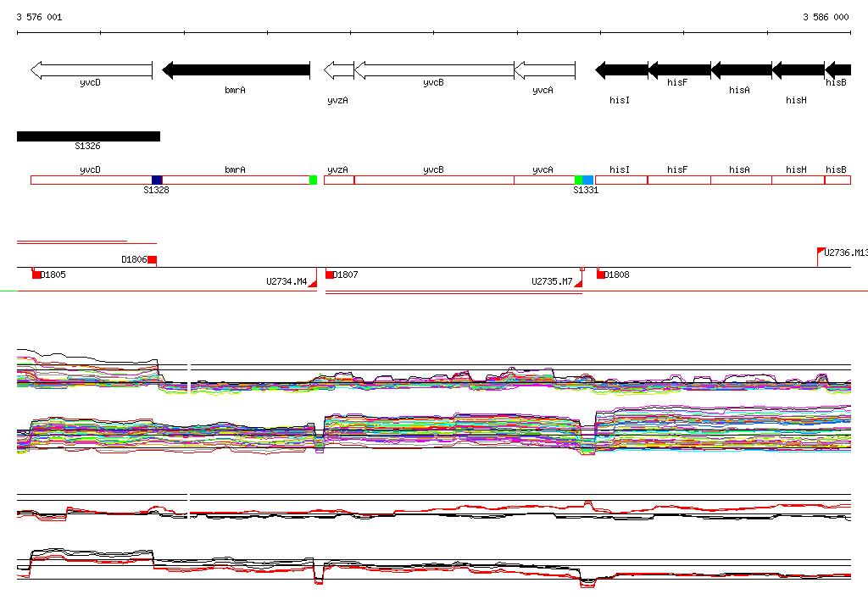Click the D1805 text label
The width and height of the screenshot is (868, 605).
click(53, 275)
